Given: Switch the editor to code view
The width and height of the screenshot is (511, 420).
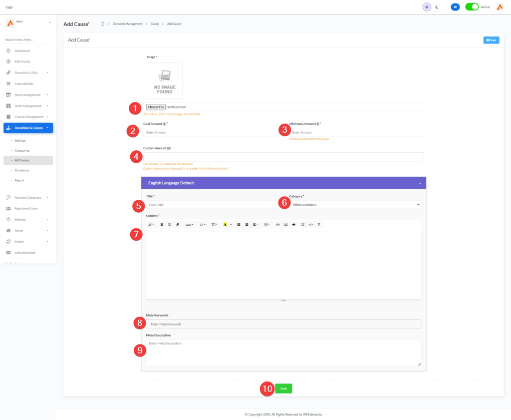Looking at the screenshot, I should tap(310, 225).
